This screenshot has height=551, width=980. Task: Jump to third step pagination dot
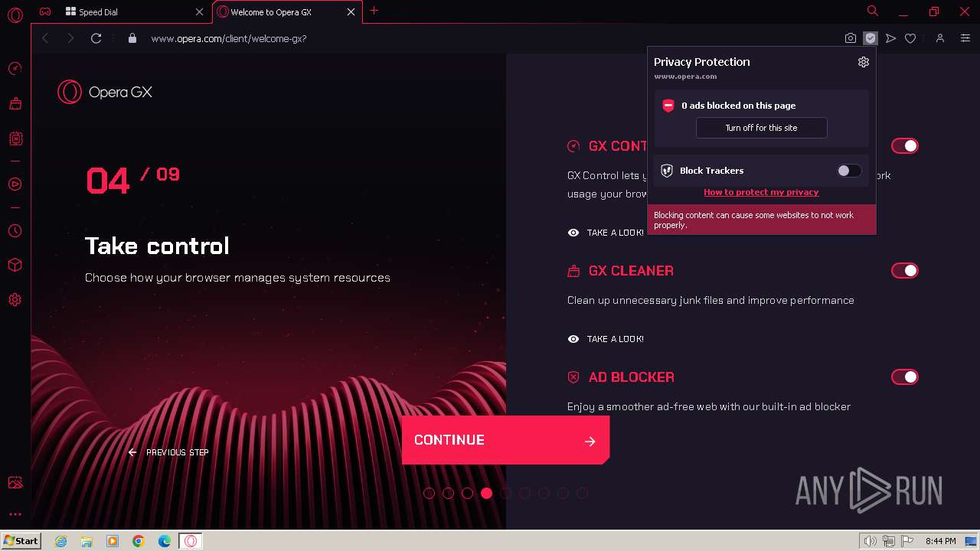467,493
